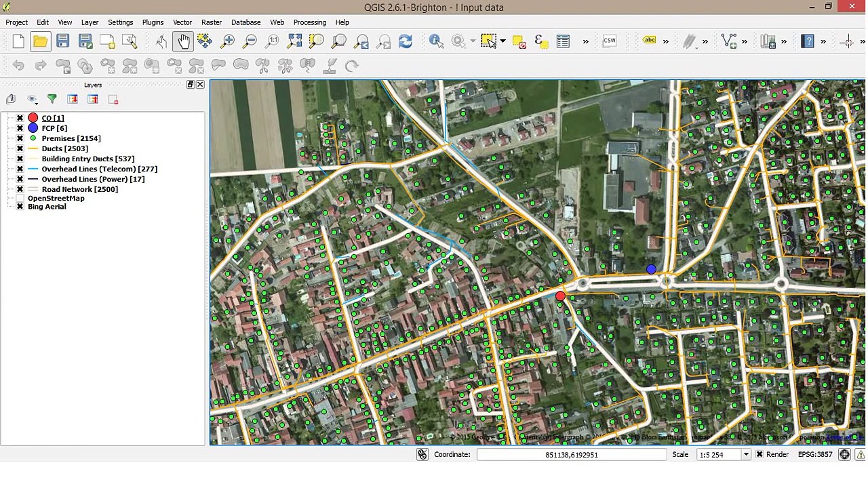Click the Refresh map icon
Screen dimensions: 868x488
coord(406,41)
